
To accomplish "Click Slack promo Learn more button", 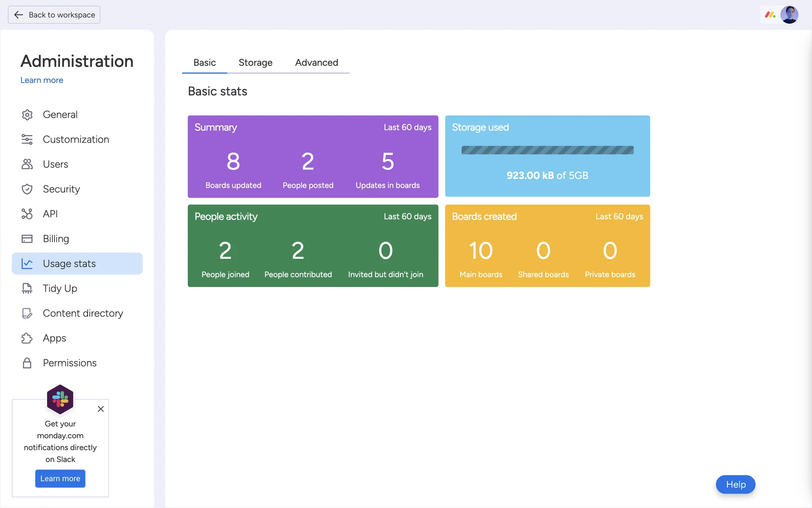I will click(60, 478).
